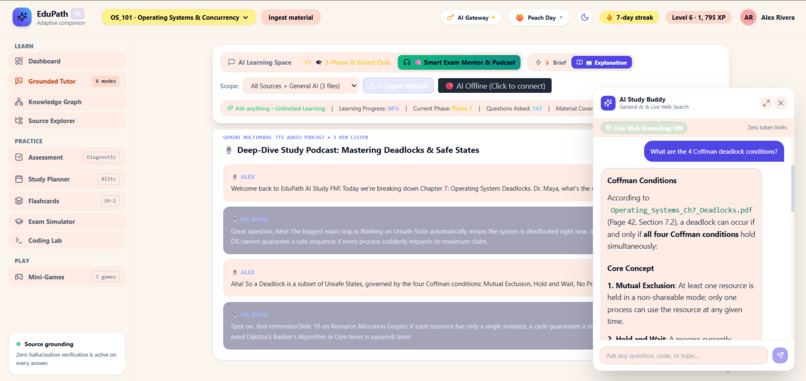Click Dr. Maya's 'Great question, Alex' message

pyautogui.click(x=409, y=230)
